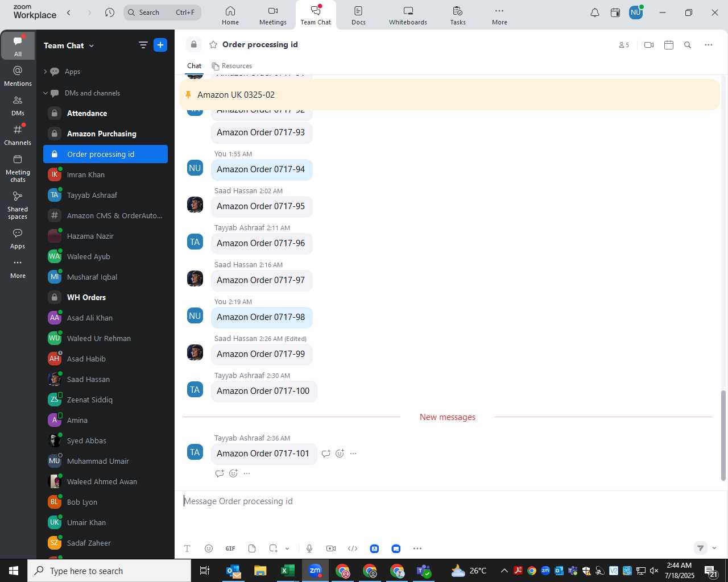The image size is (728, 582).
Task: Open chat with Saad Hassan
Action: point(105,379)
